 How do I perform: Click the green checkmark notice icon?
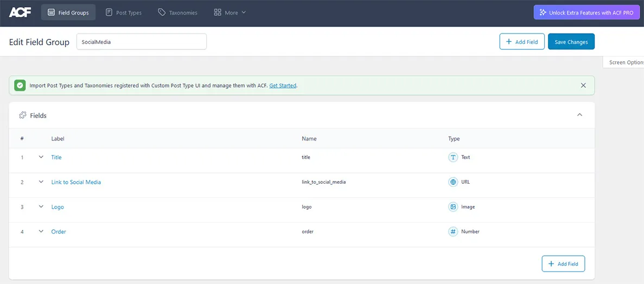(x=20, y=86)
